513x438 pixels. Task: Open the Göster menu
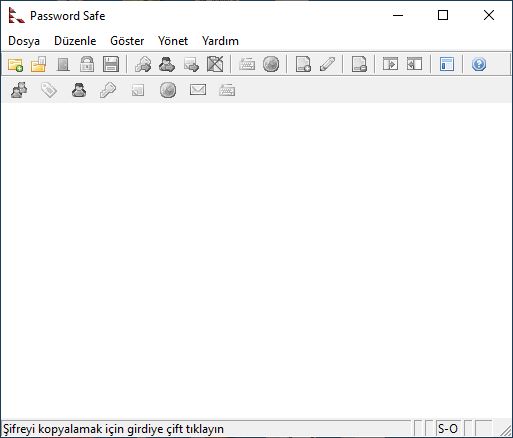coord(127,41)
